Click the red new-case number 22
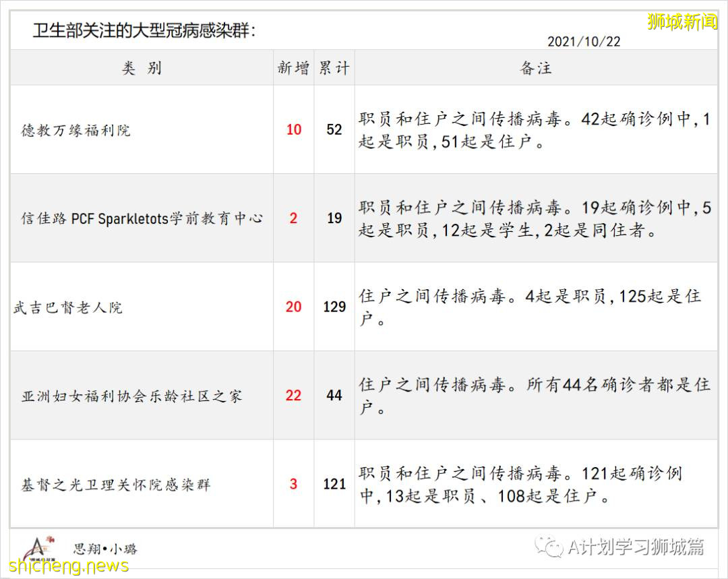 click(x=293, y=396)
